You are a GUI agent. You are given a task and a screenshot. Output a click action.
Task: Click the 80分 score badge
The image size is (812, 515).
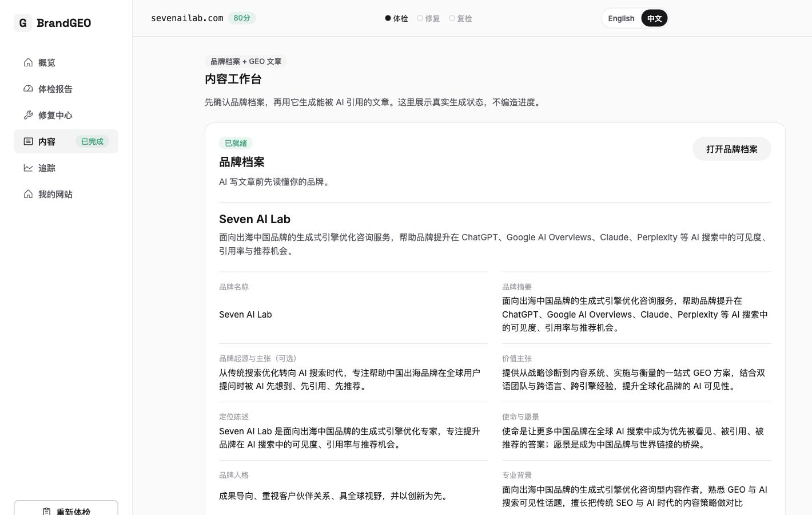click(242, 18)
